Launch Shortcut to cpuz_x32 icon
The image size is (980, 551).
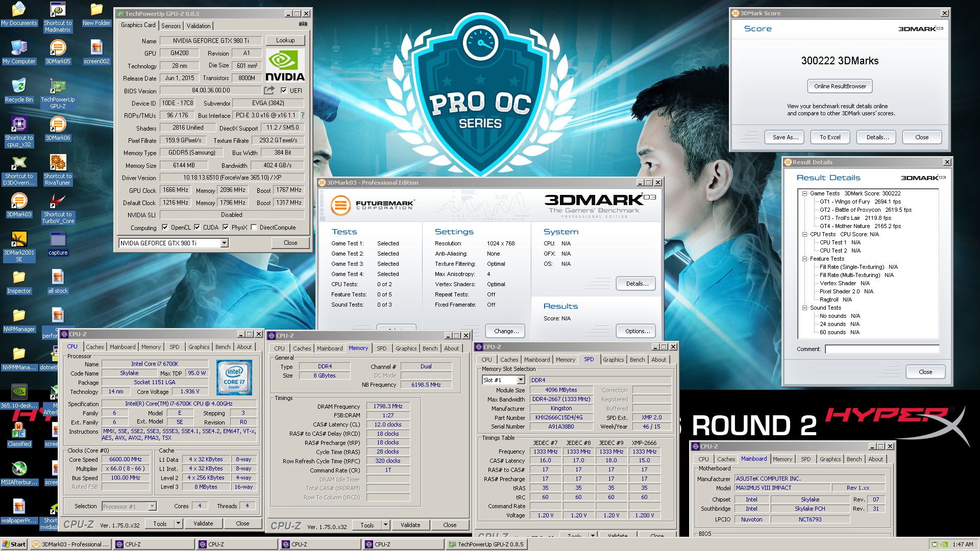[19, 132]
